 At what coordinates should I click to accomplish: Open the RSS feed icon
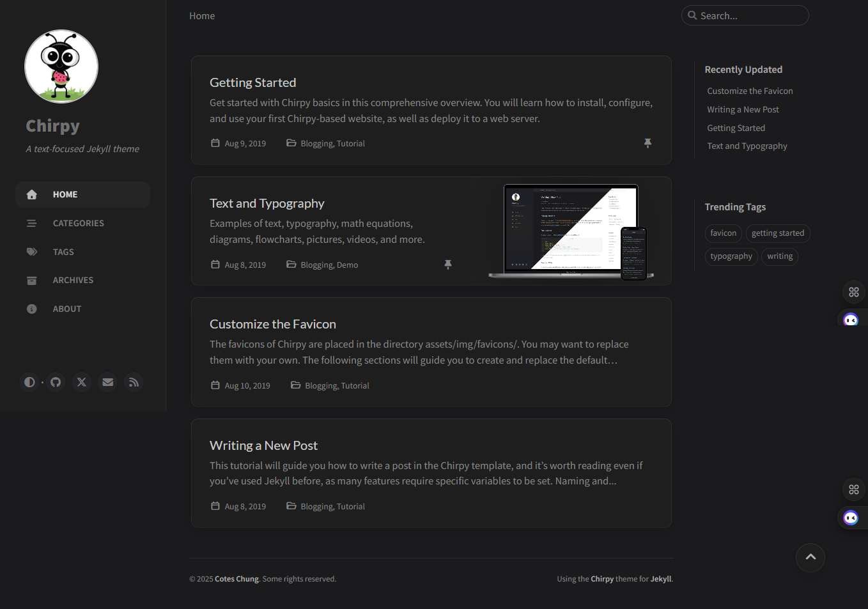[134, 382]
